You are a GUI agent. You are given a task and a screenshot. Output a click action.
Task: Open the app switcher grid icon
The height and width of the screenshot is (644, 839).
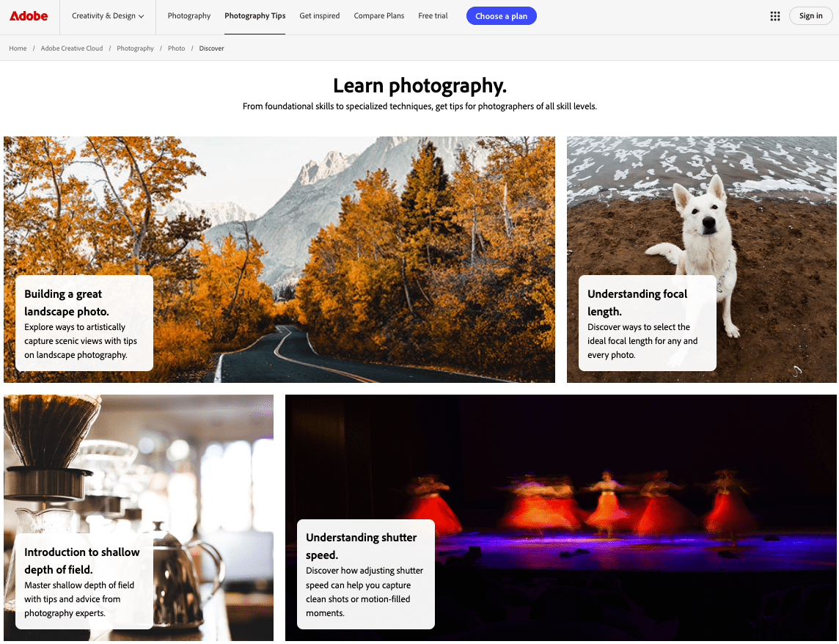click(774, 16)
